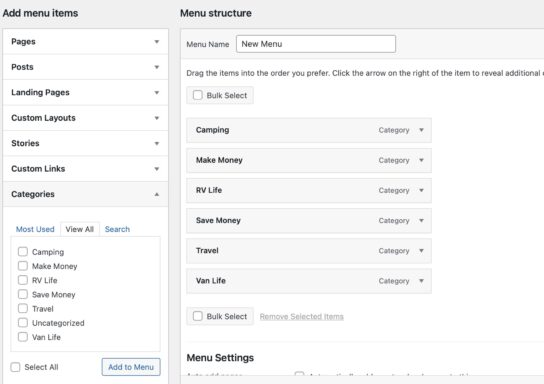Expand the Posts panel arrow
Viewport: 544px width, 384px height.
pyautogui.click(x=157, y=67)
